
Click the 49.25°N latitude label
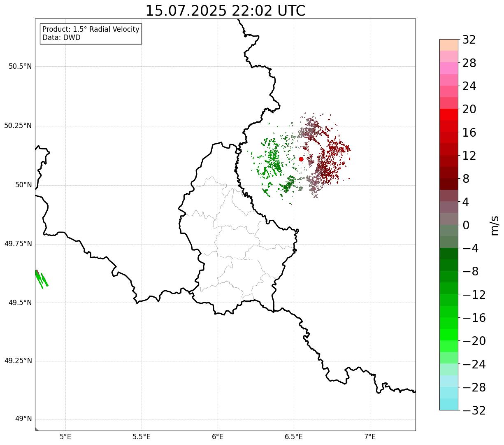tap(18, 361)
